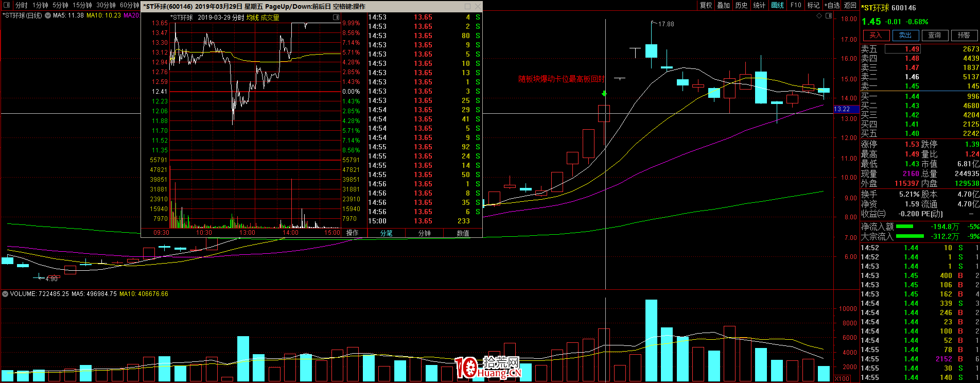Click the X100 volume scale label
The height and width of the screenshot is (383, 980).
pos(842,378)
